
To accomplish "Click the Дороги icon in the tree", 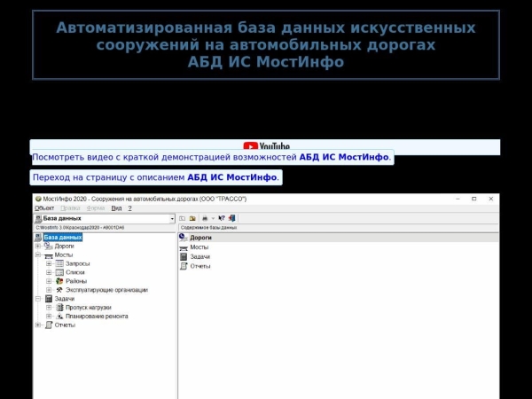I will [x=49, y=246].
